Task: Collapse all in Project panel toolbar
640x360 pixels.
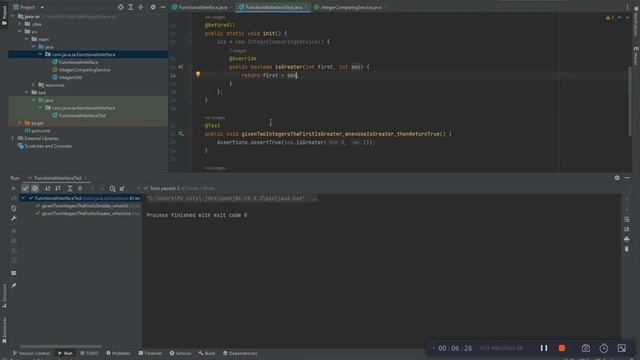Action: tap(140, 7)
